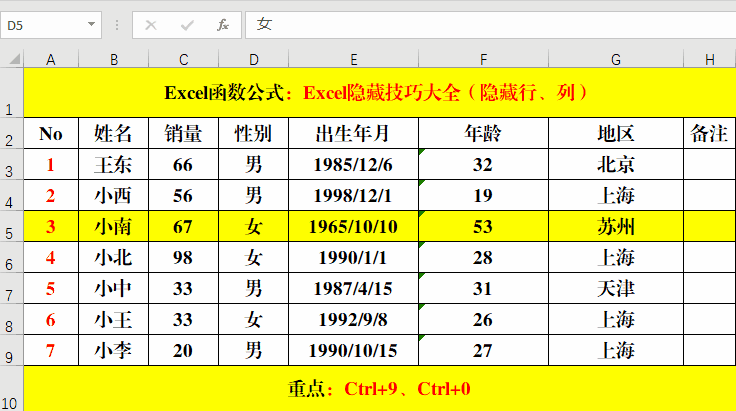
Task: Select row 1 header
Action: click(11, 93)
